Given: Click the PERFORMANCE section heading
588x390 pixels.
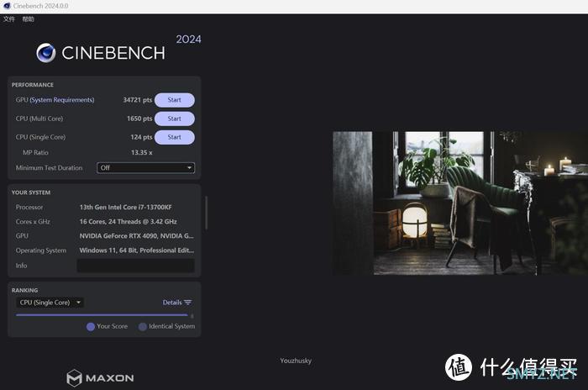Looking at the screenshot, I should click(33, 85).
